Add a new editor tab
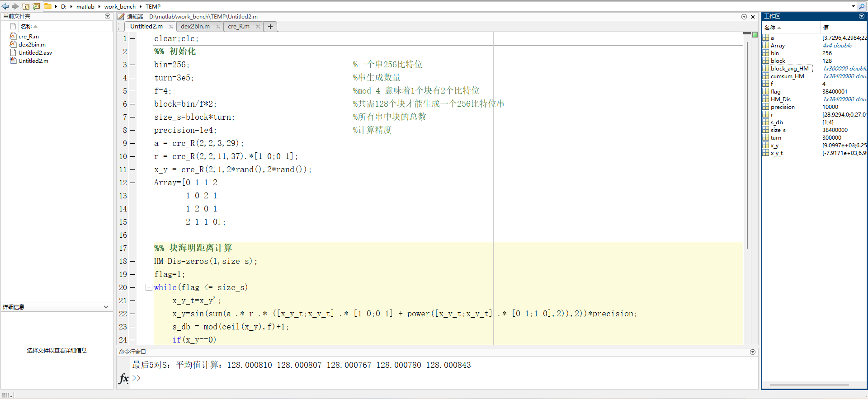This screenshot has width=868, height=399. click(x=270, y=27)
